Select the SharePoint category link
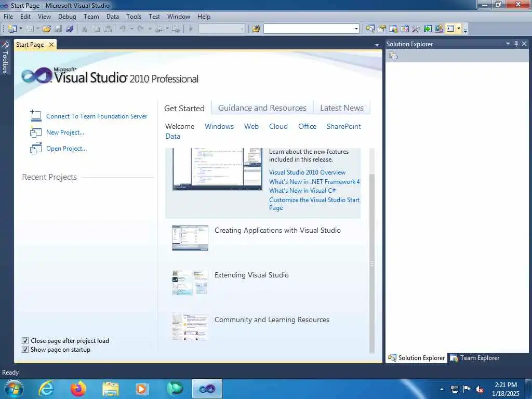Viewport: 532px width, 399px height. click(x=344, y=126)
